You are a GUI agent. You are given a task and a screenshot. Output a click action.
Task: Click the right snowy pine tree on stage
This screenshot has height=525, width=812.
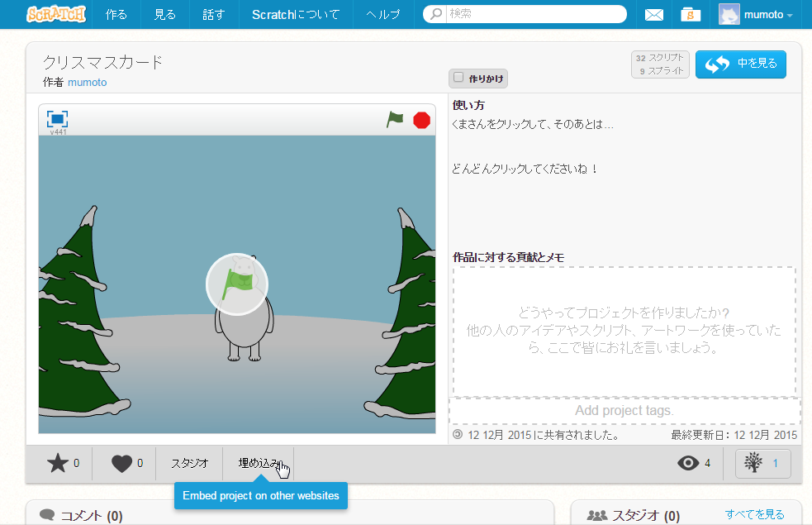405,314
